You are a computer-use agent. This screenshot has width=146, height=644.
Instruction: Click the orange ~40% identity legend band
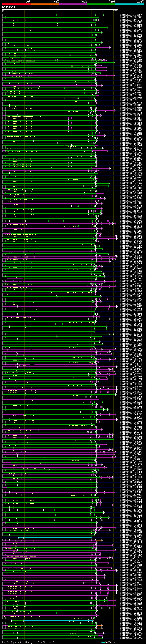point(45,4)
